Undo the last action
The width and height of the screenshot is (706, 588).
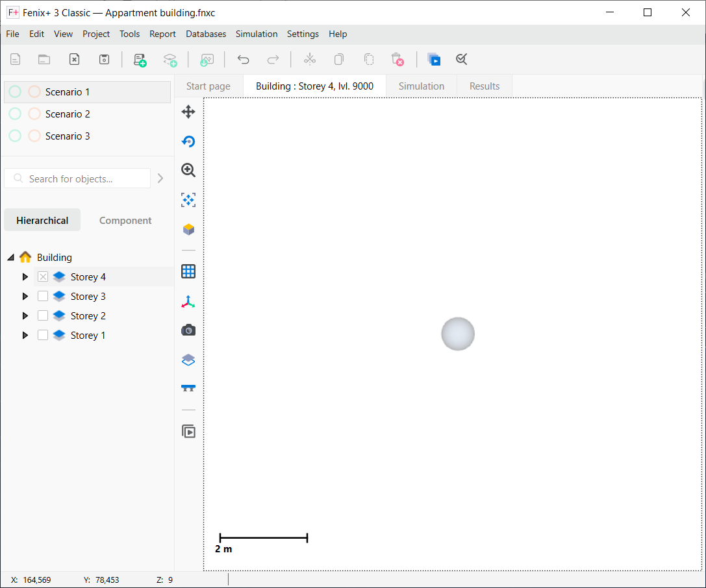click(243, 59)
